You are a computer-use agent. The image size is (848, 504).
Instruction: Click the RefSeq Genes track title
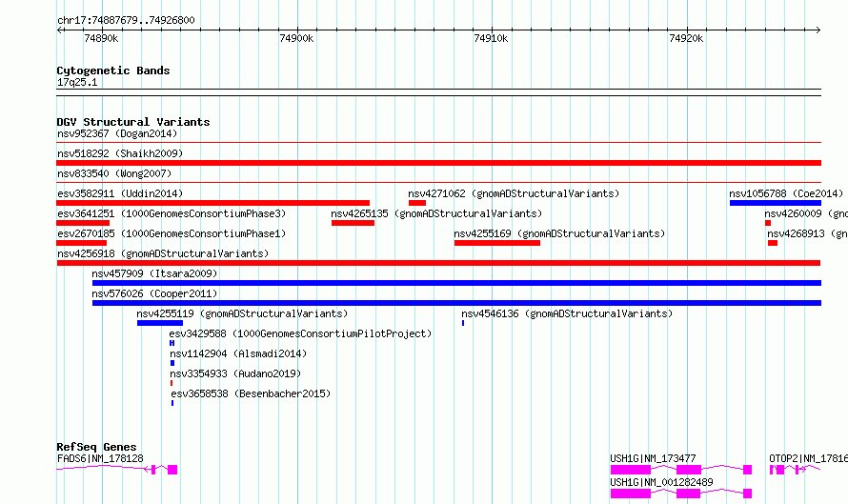[x=96, y=447]
